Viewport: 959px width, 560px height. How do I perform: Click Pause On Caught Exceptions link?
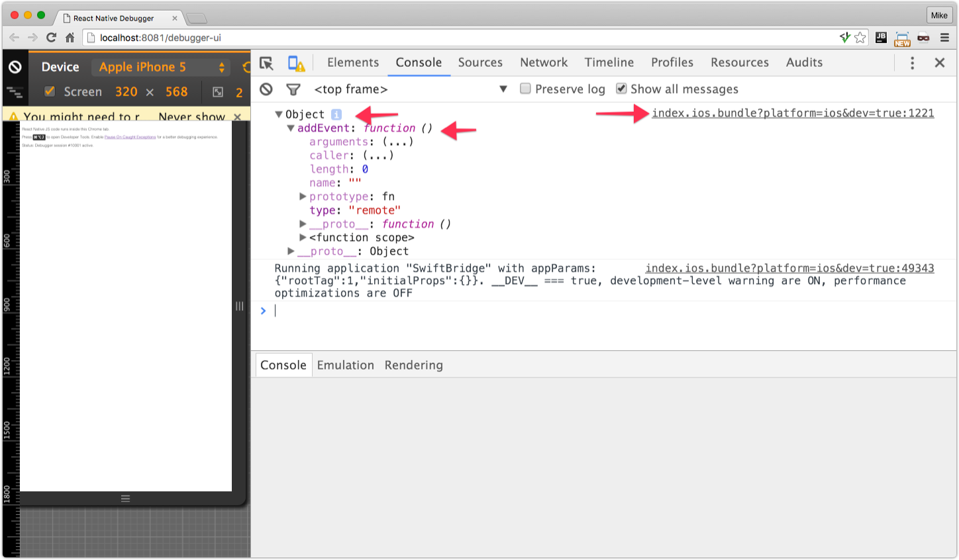(130, 137)
